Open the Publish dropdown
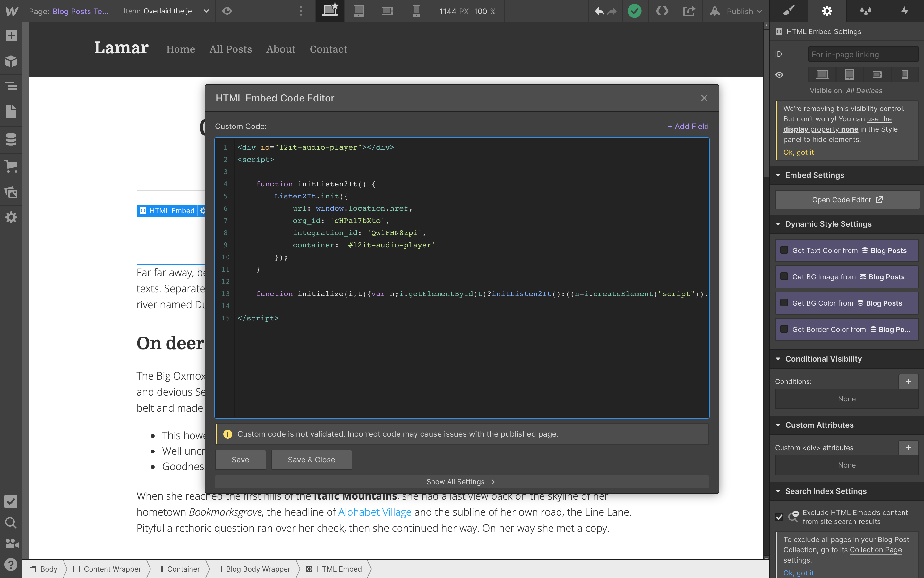 pos(736,11)
